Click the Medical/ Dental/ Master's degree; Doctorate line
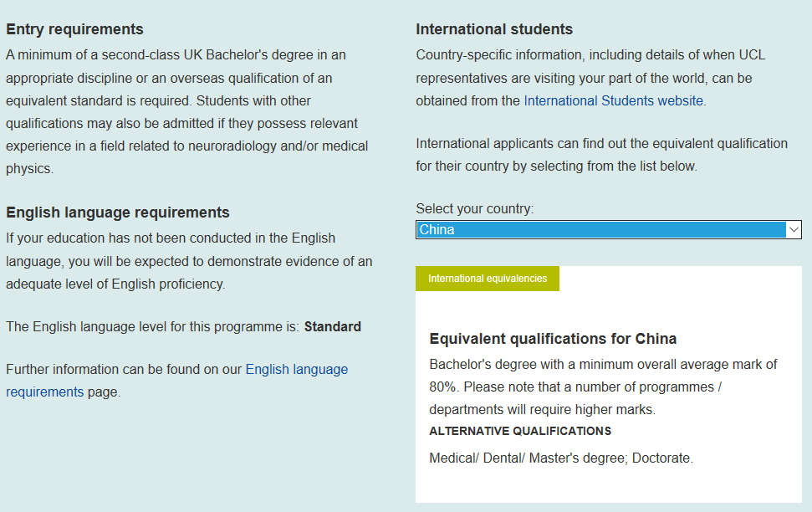Image resolution: width=812 pixels, height=512 pixels. [x=561, y=458]
